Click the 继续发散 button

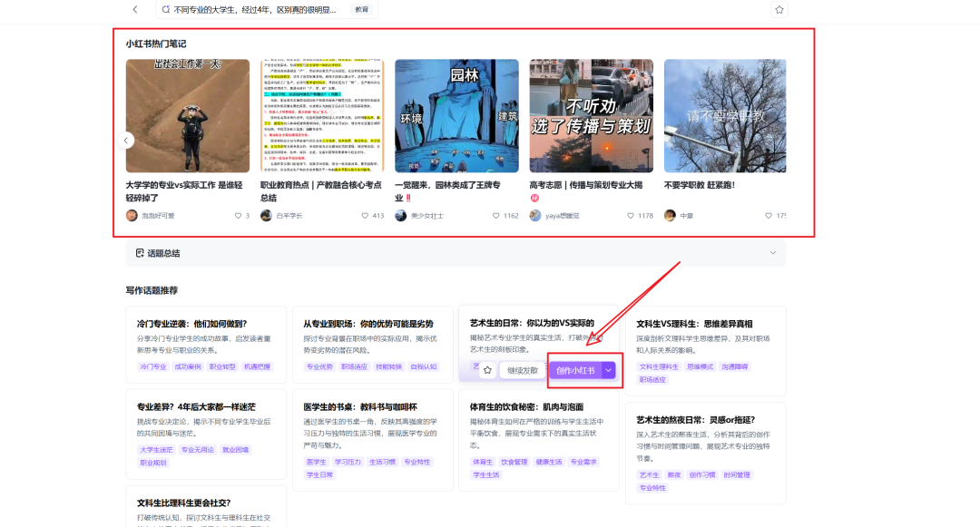pyautogui.click(x=523, y=370)
